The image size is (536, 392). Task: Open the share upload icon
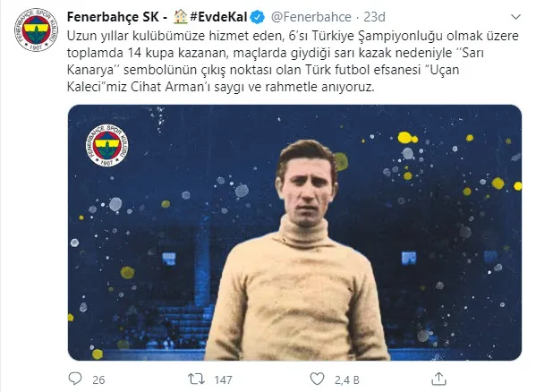coord(439,379)
